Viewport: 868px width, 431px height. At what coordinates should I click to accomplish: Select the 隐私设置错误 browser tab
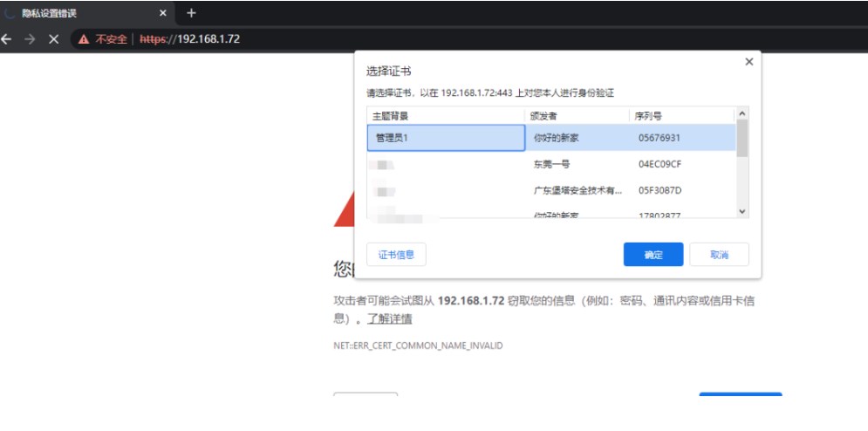tap(79, 13)
